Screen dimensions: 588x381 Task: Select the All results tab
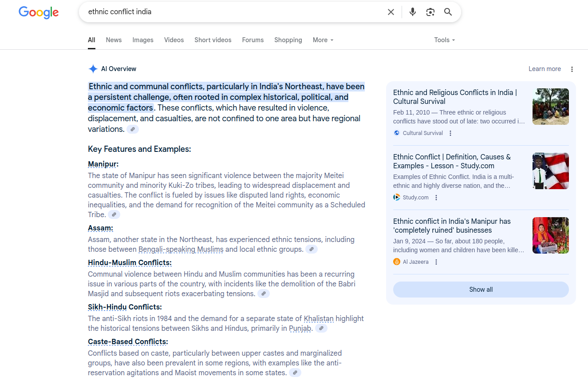91,40
